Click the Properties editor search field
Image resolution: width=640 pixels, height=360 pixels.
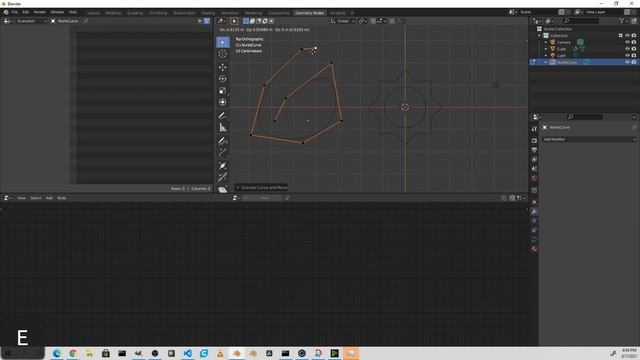(x=585, y=117)
